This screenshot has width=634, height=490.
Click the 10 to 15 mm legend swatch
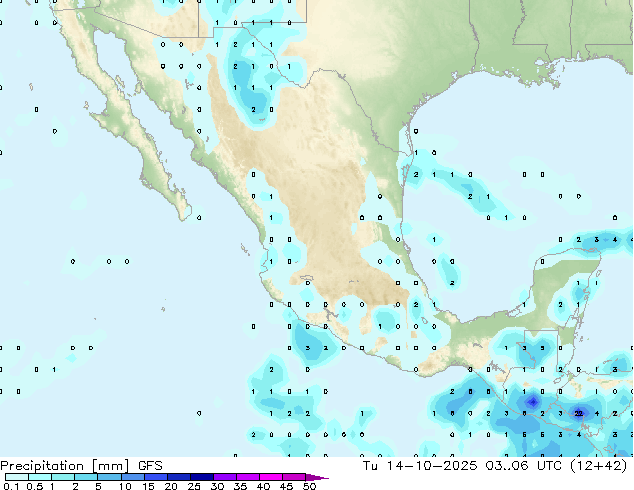(132, 477)
